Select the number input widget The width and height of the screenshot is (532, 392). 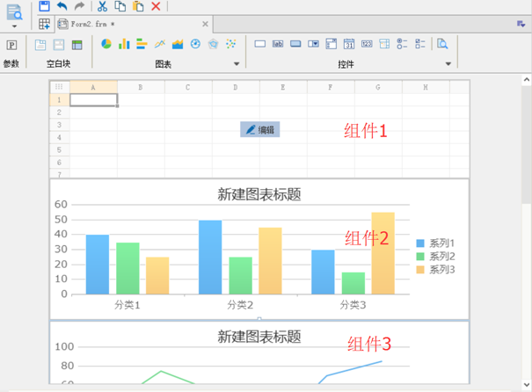click(x=367, y=44)
